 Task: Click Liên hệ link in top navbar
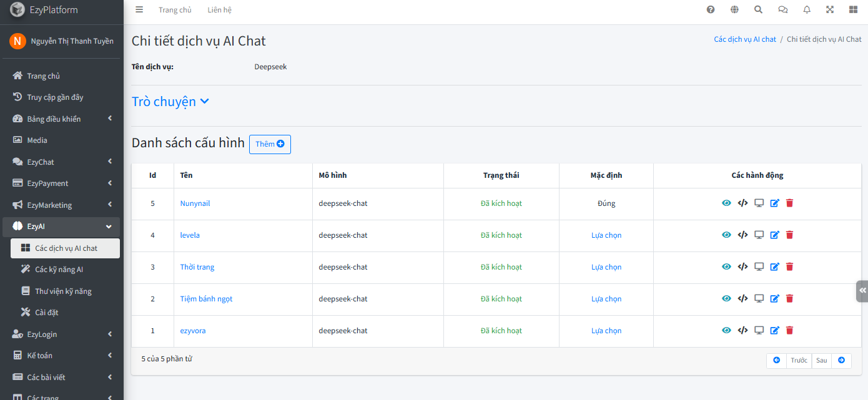pos(220,10)
